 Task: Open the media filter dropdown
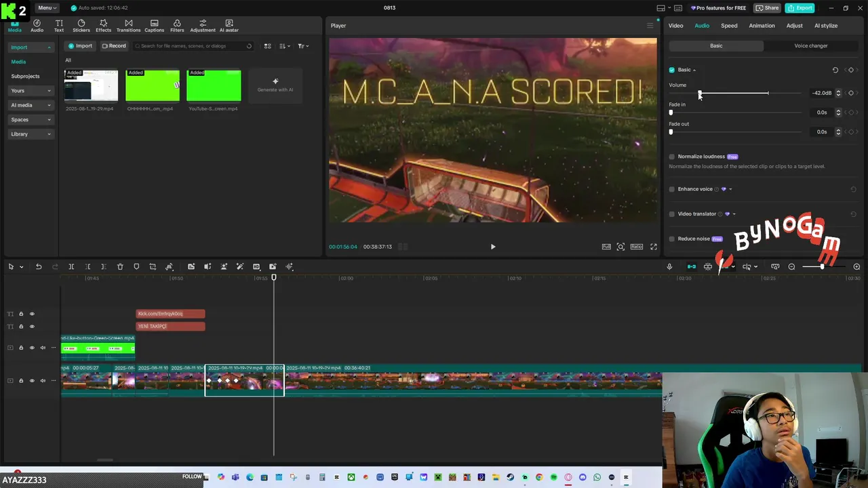[303, 46]
